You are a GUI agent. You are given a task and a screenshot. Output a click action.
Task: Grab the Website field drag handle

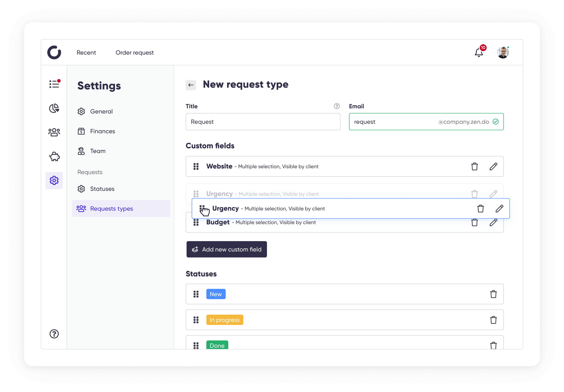point(196,166)
